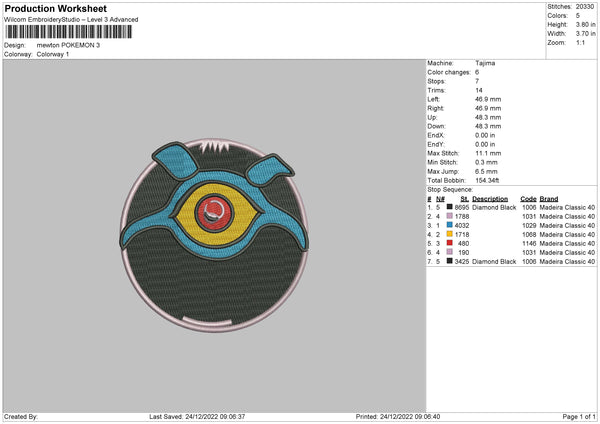Screen dimensions: 600x424
Task: Select the design name 'mewton POKEMON 3'
Action: tap(68, 45)
